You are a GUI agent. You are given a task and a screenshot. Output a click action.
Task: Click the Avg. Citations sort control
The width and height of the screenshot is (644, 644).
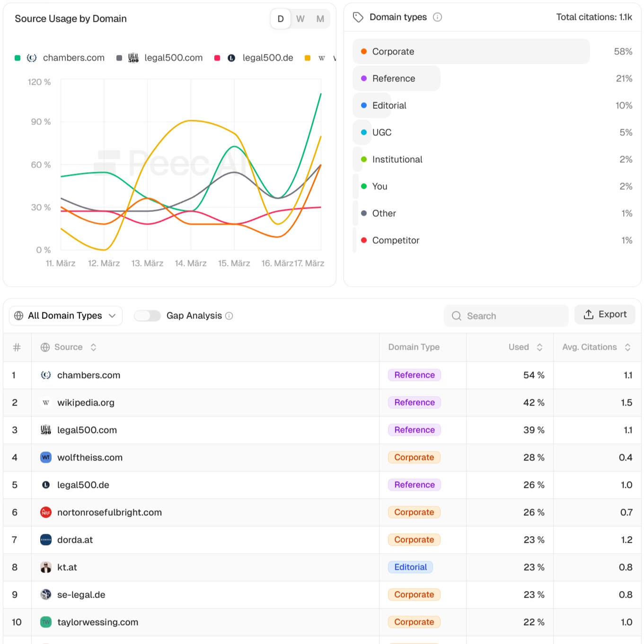click(626, 347)
